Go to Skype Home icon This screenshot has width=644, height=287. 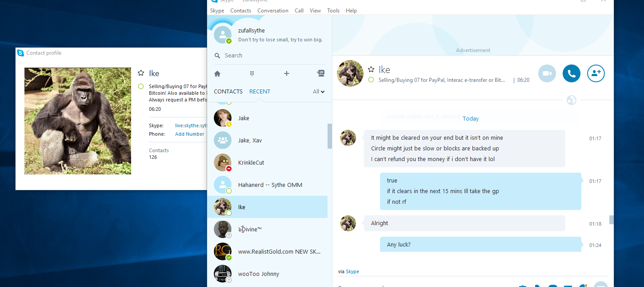217,73
